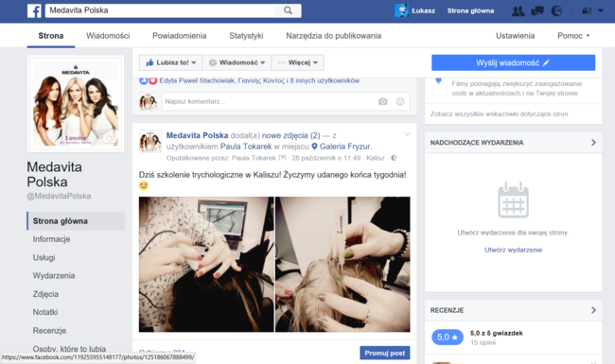Click the privacy shortcuts lock icon
Screen dimensions: 615x364
587,11
